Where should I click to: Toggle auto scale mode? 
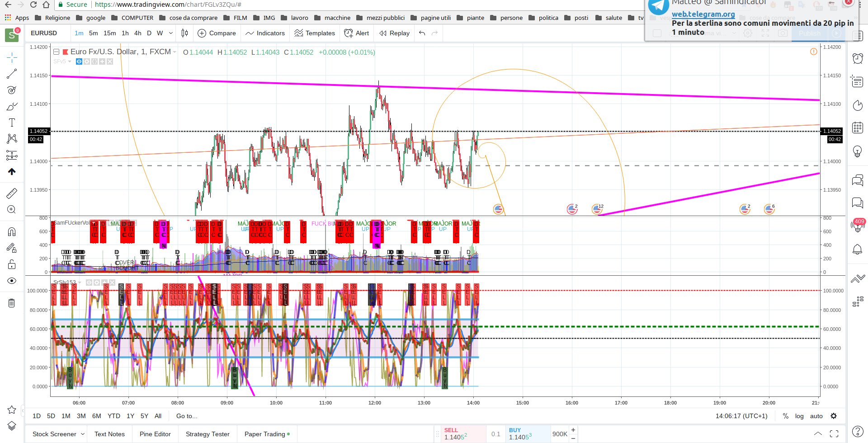pyautogui.click(x=816, y=416)
